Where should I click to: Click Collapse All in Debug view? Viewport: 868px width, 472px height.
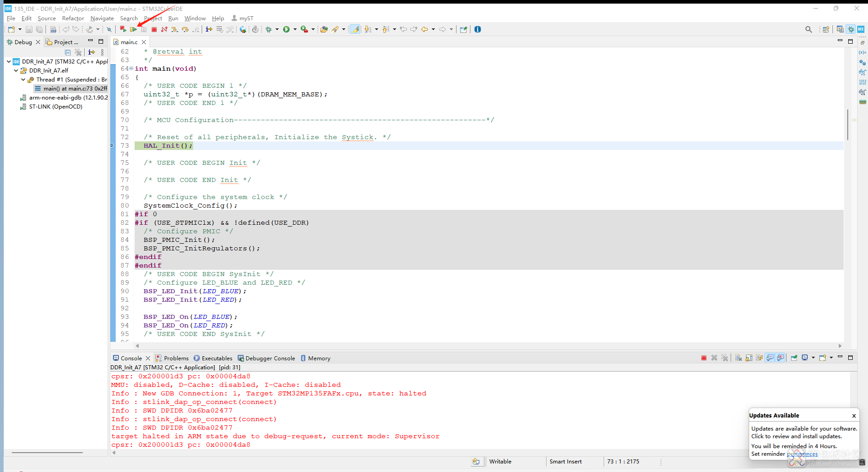tap(68, 52)
